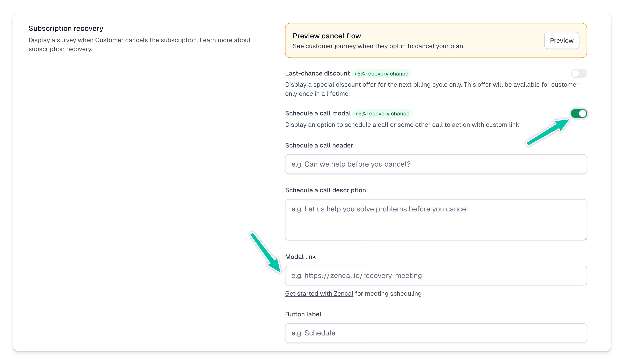The width and height of the screenshot is (624, 364).
Task: Click the Schedule a call header input field
Action: (436, 164)
